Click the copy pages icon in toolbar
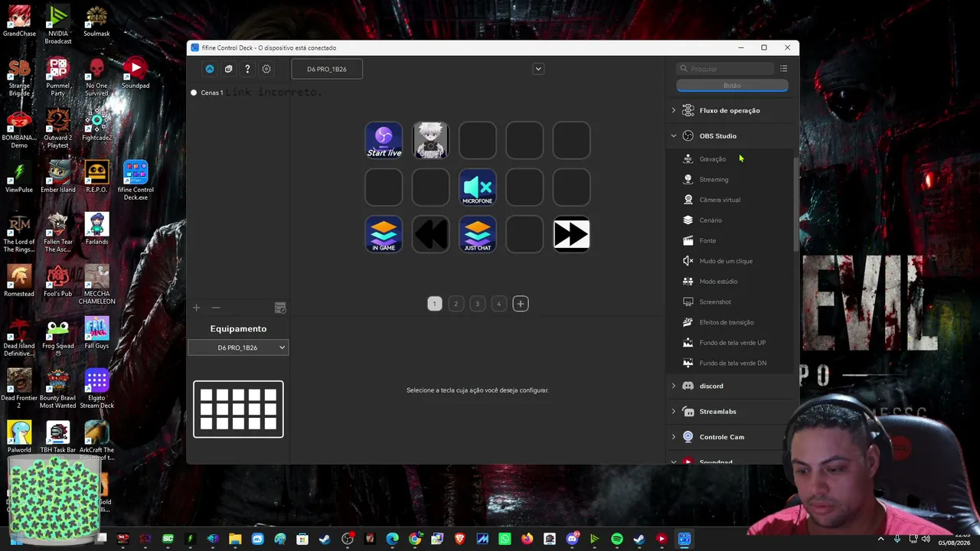Viewport: 980px width, 551px height. tap(228, 69)
